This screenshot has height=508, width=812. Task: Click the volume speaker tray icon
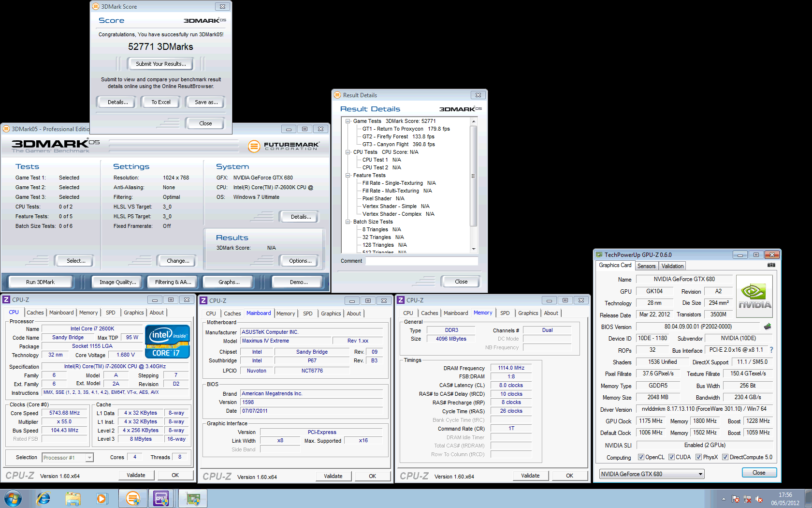(759, 499)
